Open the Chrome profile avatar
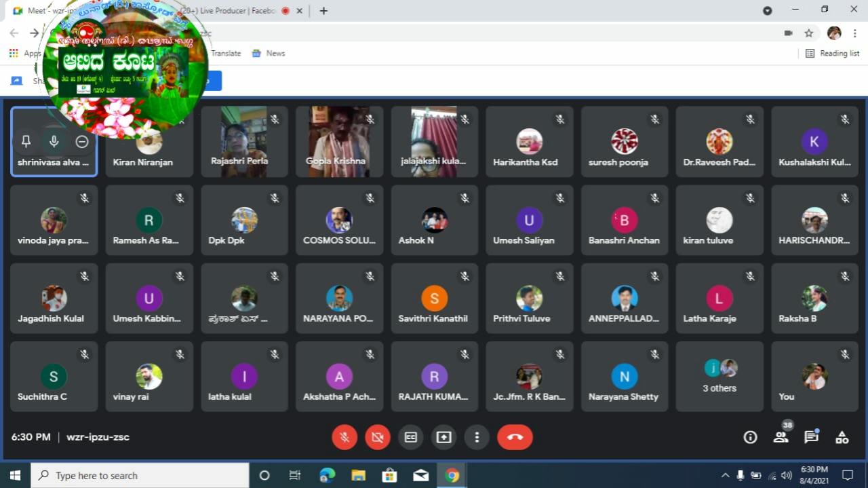The width and height of the screenshot is (868, 488). (x=834, y=33)
